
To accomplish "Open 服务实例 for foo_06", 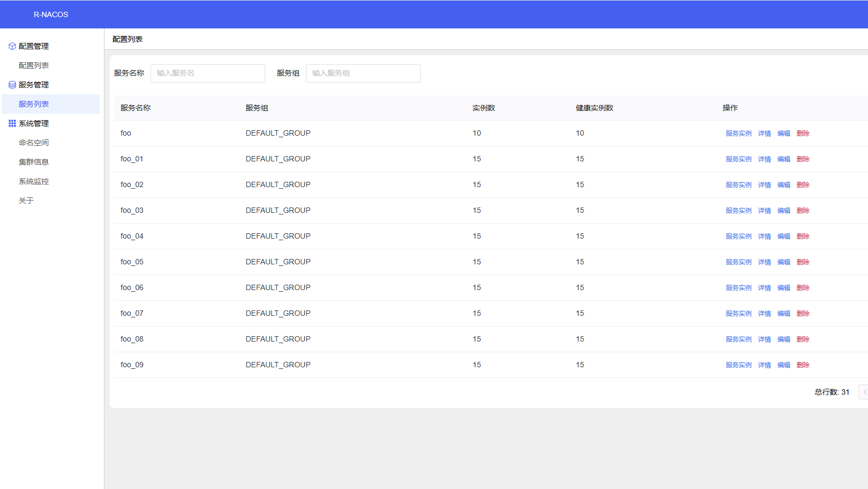I will pos(739,288).
